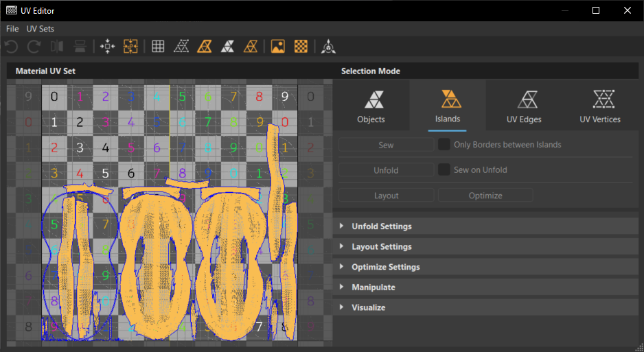Click the Undo arrow icon
644x352 pixels.
12,47
